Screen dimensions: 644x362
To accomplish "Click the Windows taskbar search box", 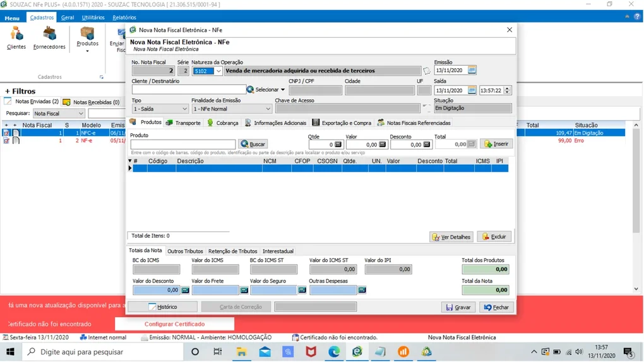I will [x=103, y=352].
